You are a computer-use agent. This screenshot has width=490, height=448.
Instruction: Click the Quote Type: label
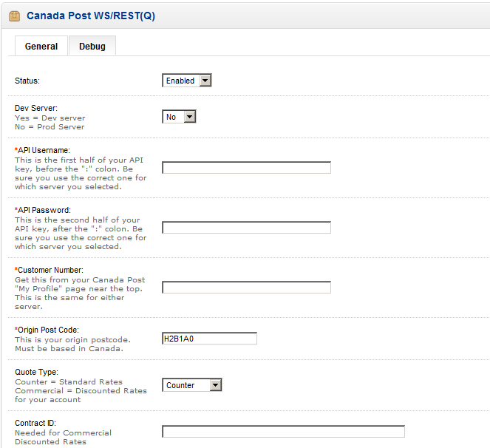tap(36, 372)
